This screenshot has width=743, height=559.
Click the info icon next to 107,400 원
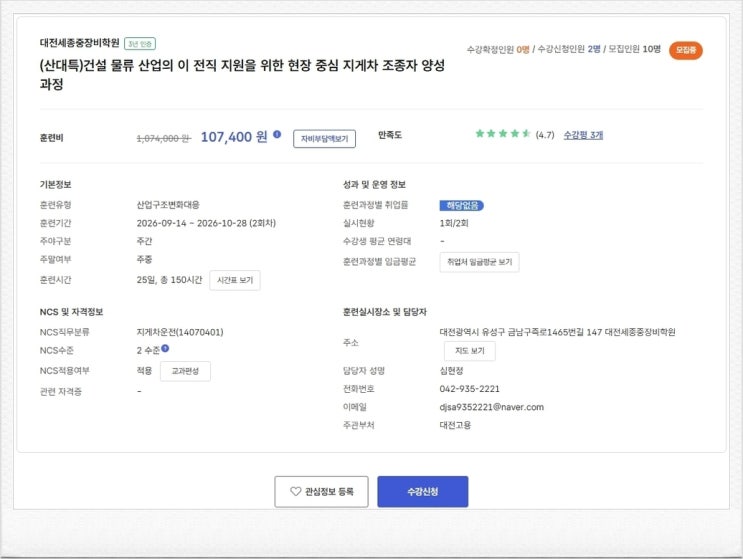pos(277,135)
